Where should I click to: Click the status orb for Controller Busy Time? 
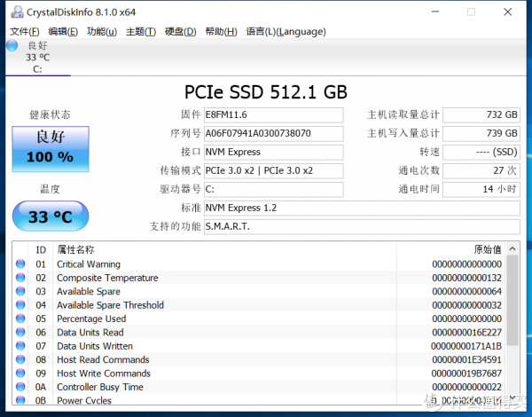(x=20, y=387)
